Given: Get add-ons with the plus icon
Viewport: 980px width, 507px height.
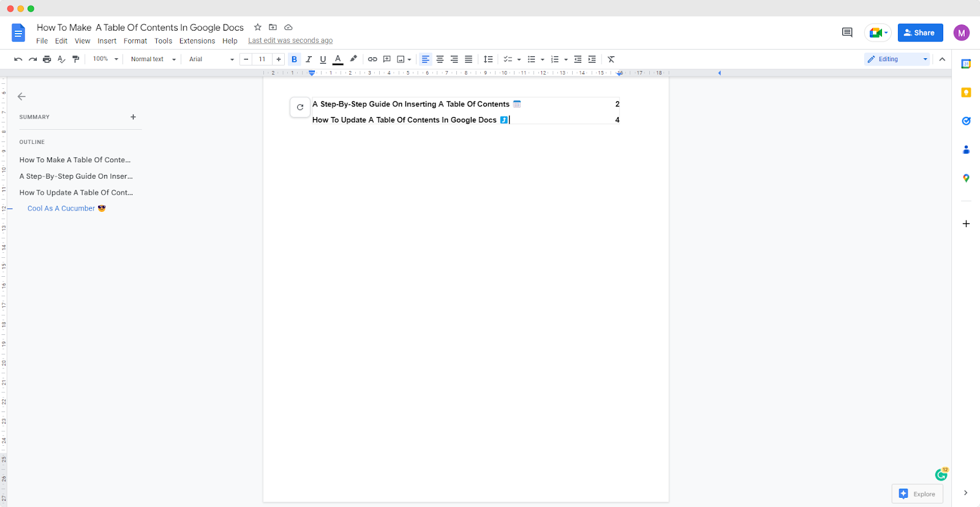Looking at the screenshot, I should pos(966,224).
